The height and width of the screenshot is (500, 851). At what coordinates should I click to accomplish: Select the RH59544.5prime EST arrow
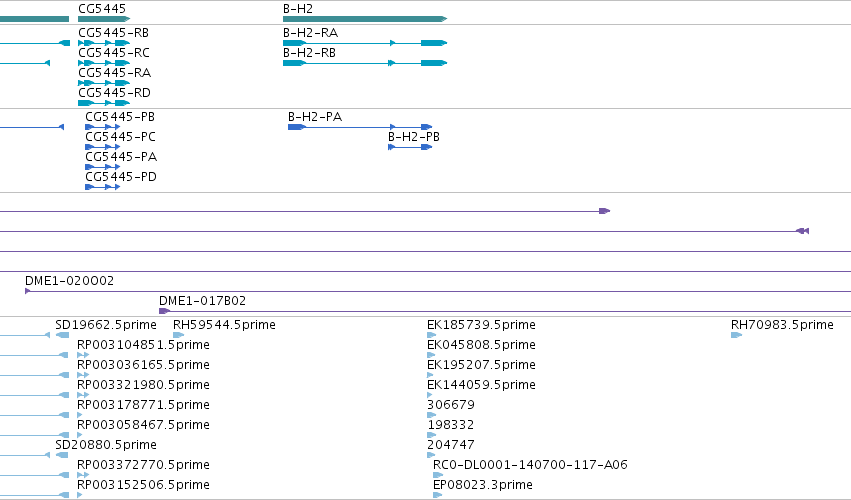point(179,335)
